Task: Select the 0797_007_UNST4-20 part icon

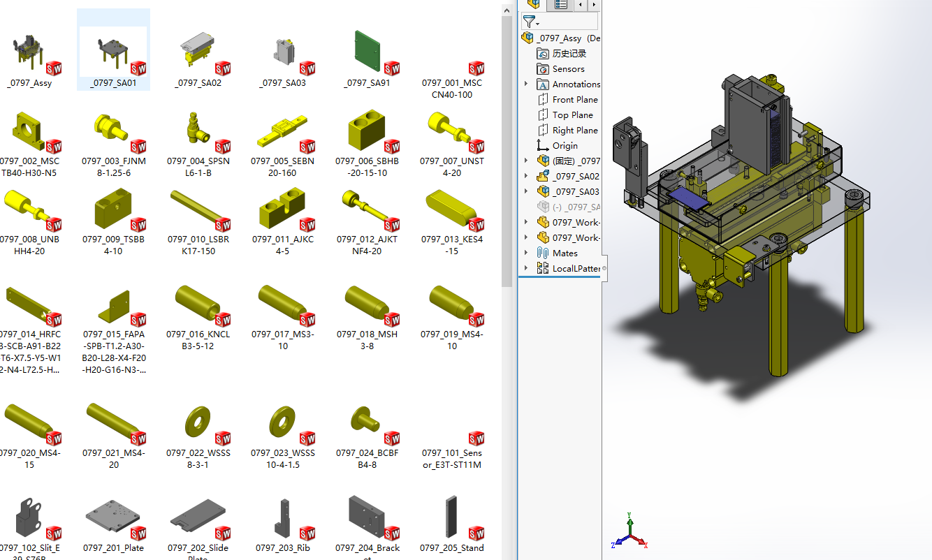Action: pos(452,131)
